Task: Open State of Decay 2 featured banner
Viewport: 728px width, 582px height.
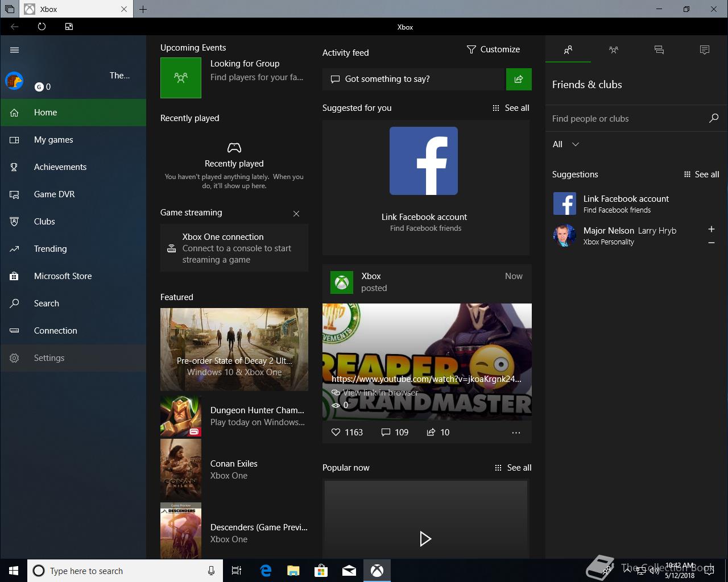Action: pos(234,350)
